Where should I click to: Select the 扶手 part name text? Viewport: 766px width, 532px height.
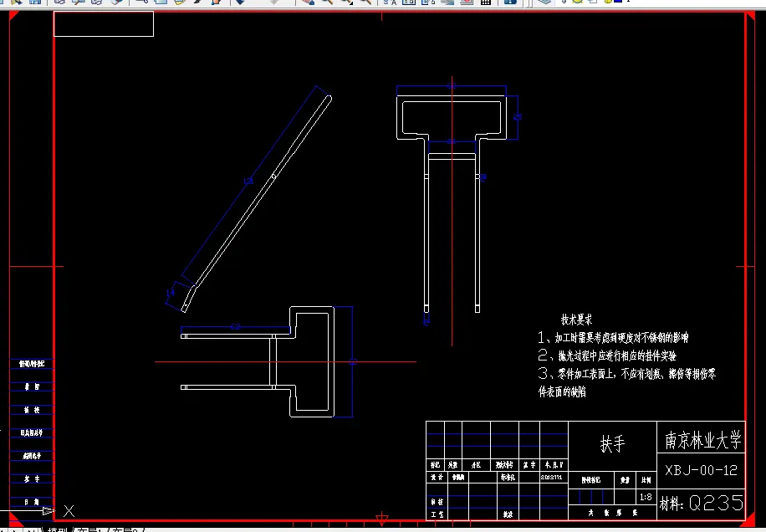pyautogui.click(x=612, y=444)
